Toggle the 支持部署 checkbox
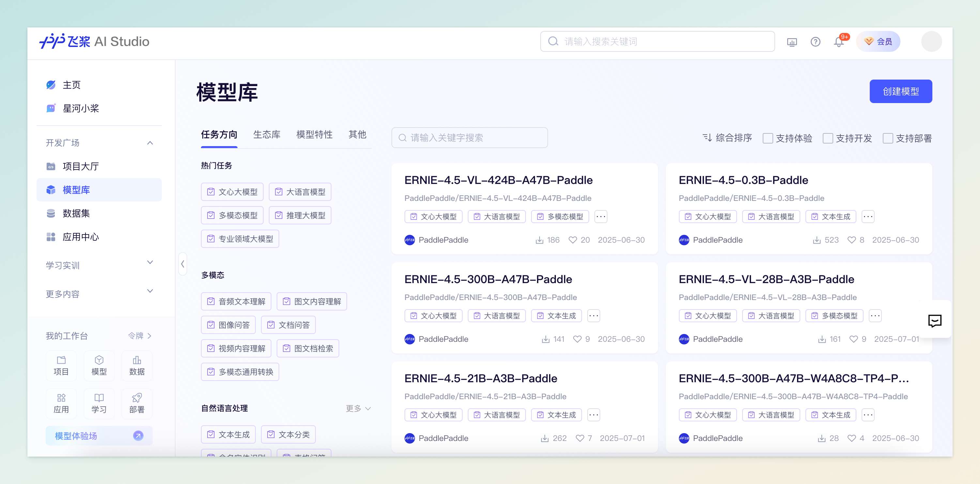The width and height of the screenshot is (980, 484). (x=888, y=138)
